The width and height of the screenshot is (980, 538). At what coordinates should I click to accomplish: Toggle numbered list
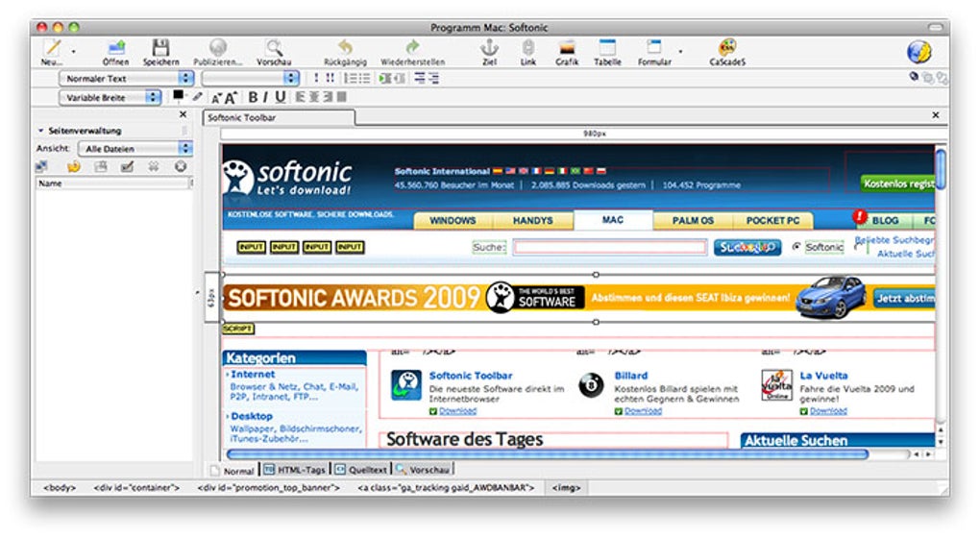click(x=350, y=78)
